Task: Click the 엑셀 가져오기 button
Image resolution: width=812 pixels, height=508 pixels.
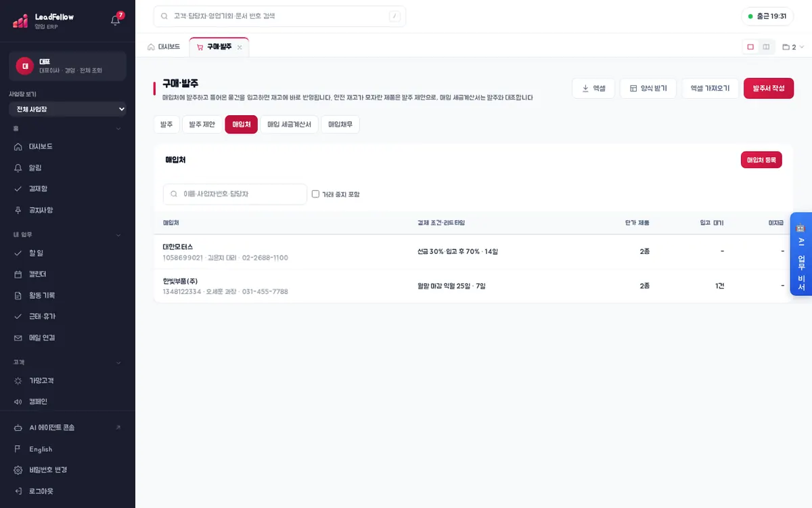Action: 710,88
